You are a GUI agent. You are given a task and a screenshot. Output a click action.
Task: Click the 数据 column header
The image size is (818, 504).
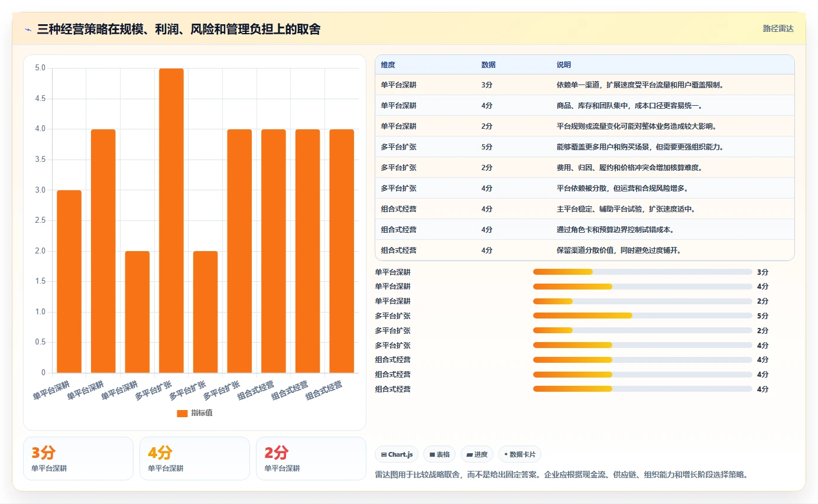(x=489, y=64)
